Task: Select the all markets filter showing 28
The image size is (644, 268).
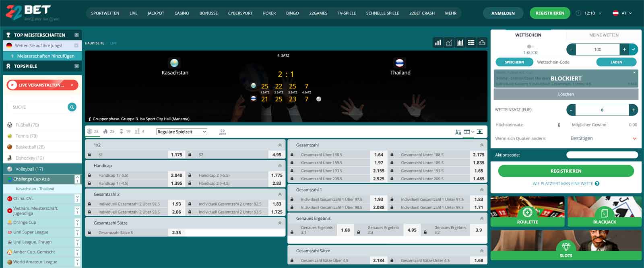Action: coord(93,132)
